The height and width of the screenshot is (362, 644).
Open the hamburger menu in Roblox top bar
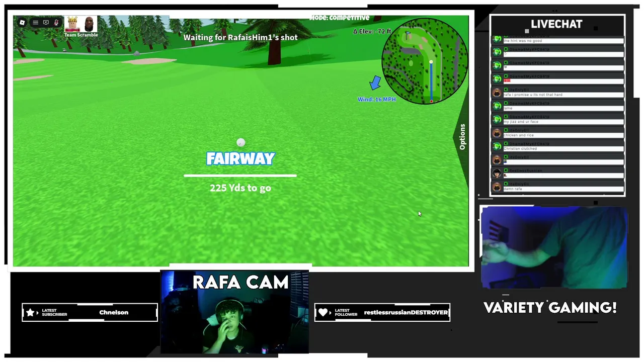(35, 23)
